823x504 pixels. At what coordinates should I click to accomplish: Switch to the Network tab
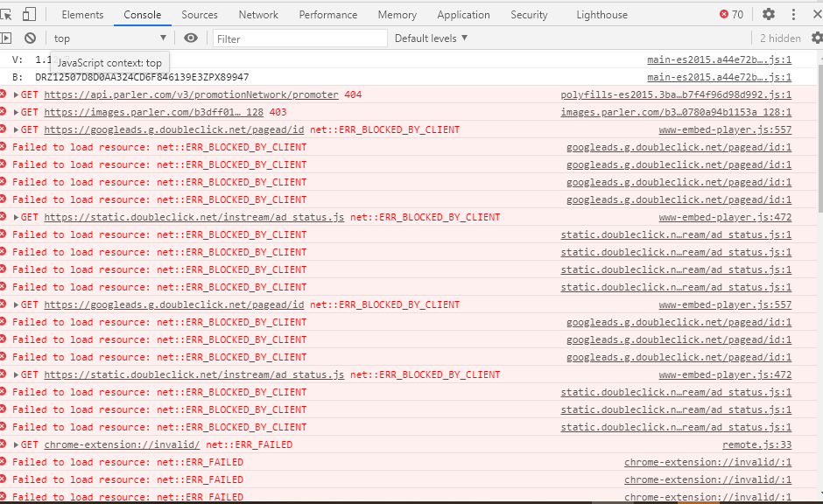(x=258, y=15)
